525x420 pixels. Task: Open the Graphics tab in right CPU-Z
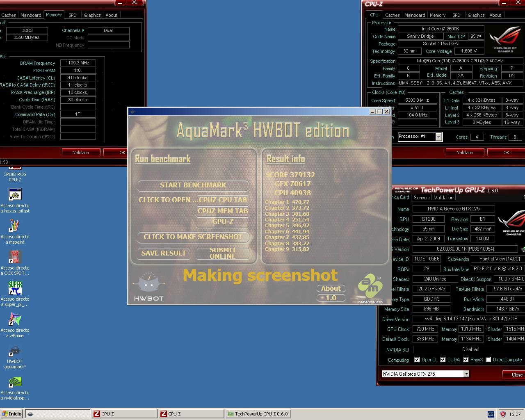point(476,15)
